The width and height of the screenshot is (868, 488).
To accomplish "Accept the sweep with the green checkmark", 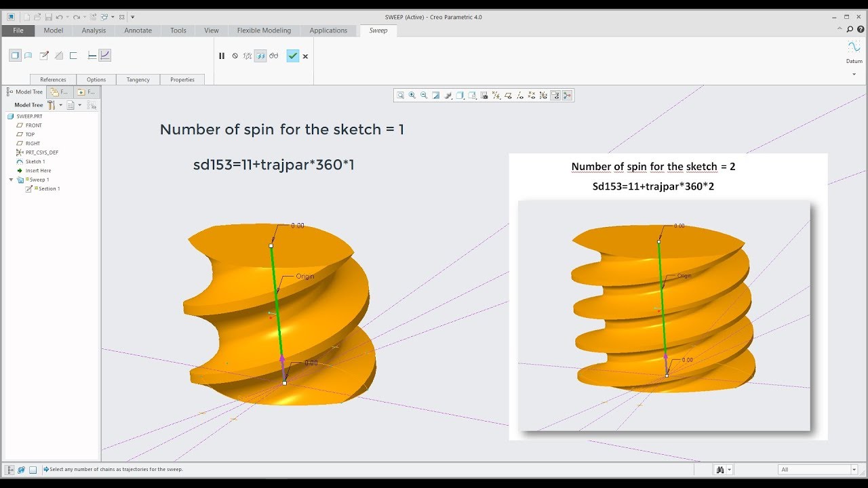I will [293, 56].
